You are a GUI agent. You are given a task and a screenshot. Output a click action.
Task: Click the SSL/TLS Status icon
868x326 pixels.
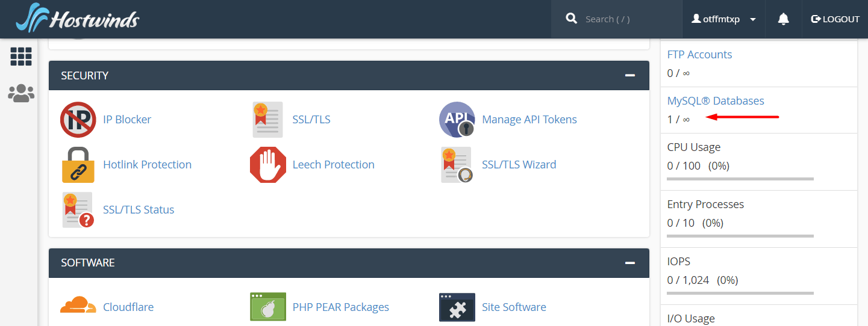point(78,210)
